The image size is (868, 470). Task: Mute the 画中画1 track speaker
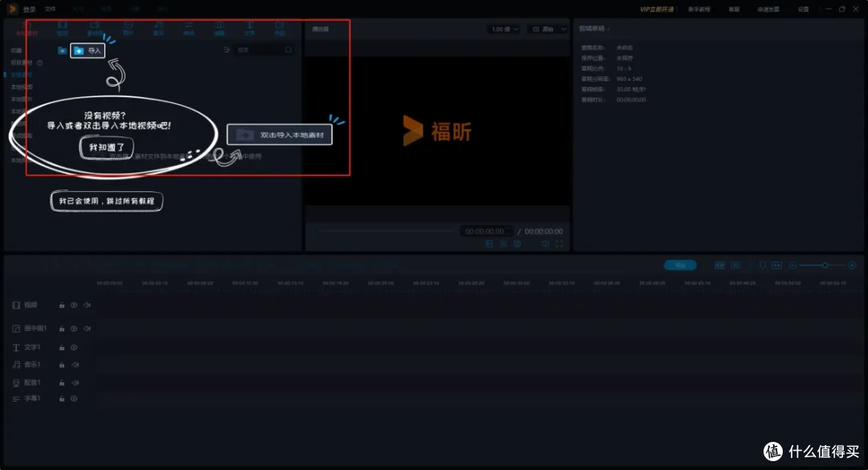87,329
